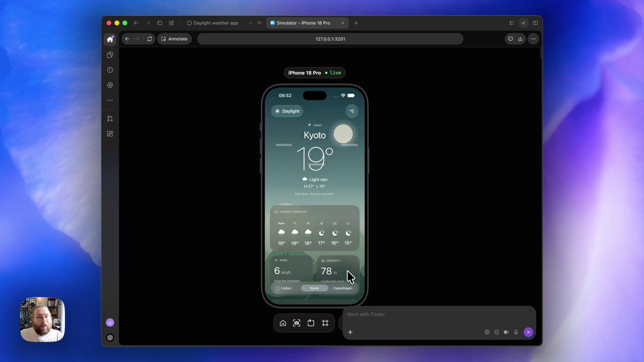Screen dimensions: 644x362
Task: Click the download icon right of the address bar
Action: click(x=520, y=39)
